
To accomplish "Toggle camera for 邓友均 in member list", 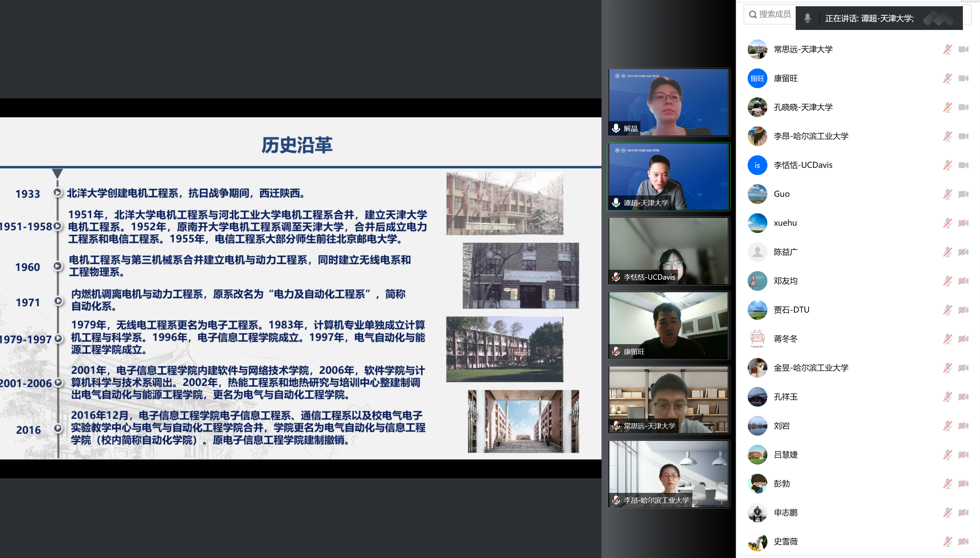I will point(963,281).
